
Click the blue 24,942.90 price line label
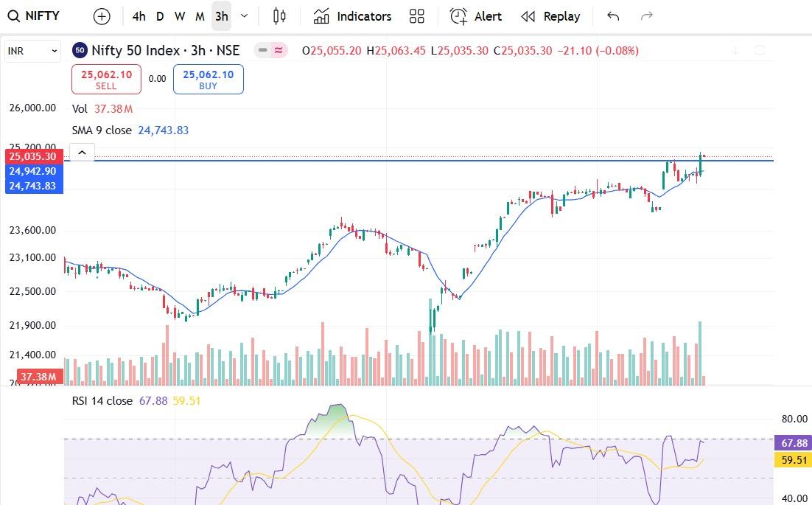click(32, 171)
